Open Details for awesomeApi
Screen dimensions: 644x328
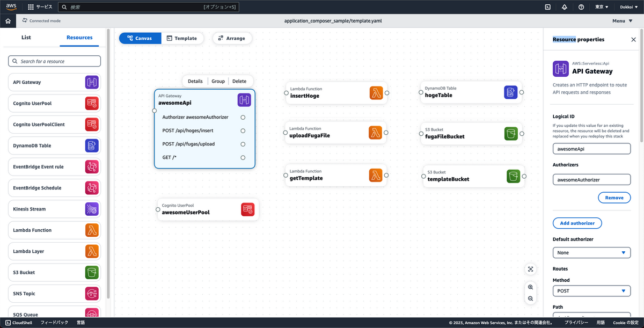195,81
